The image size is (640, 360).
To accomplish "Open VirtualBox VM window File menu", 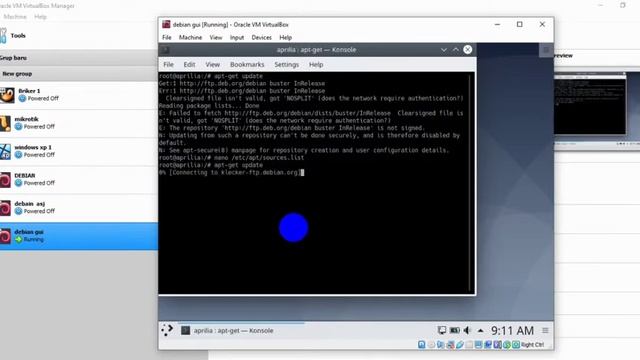I will tap(167, 37).
